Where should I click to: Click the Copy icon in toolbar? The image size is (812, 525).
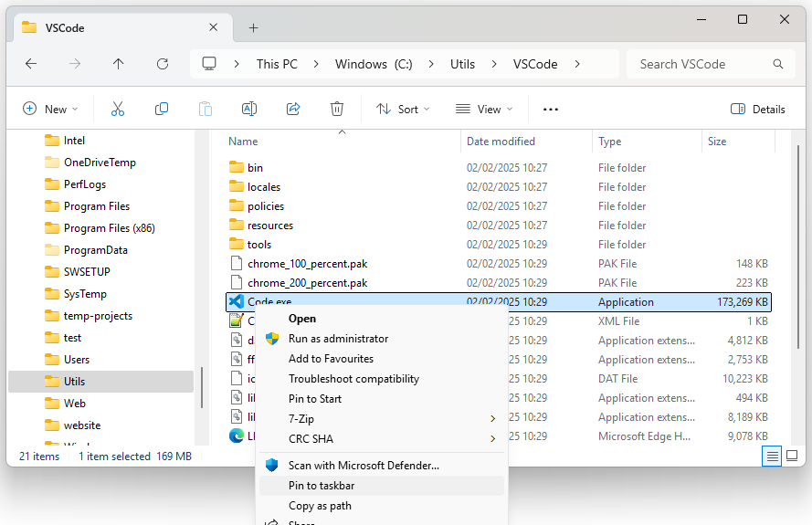coord(162,109)
